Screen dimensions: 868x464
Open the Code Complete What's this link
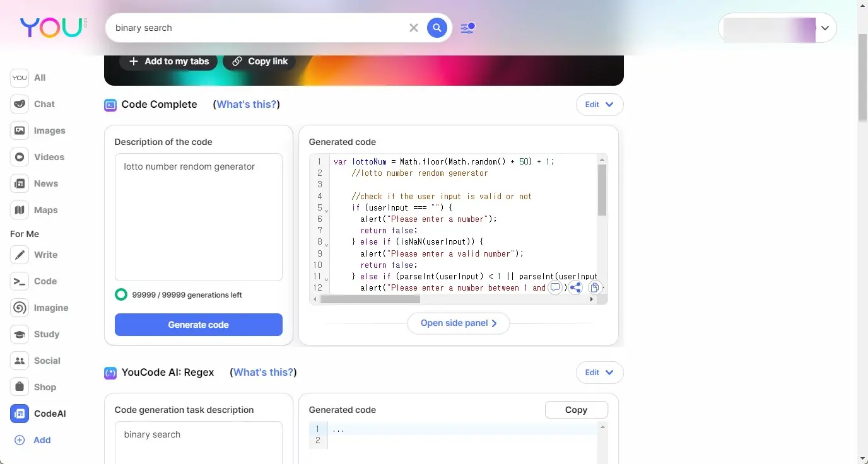point(247,105)
